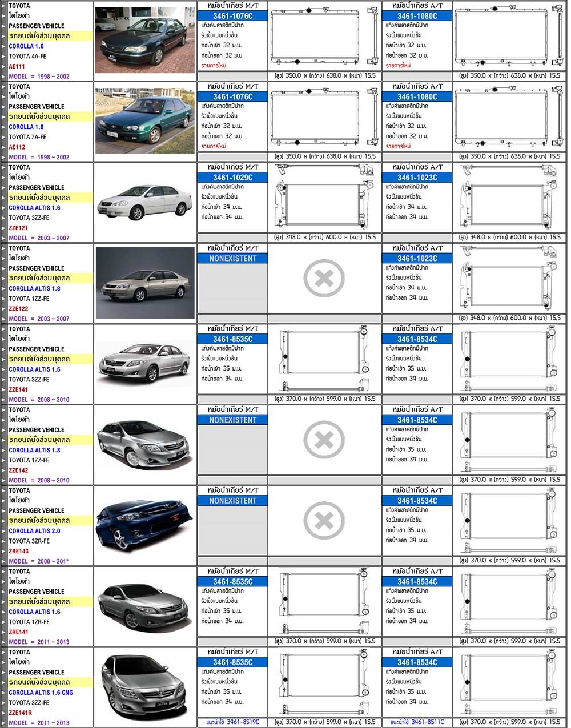Click the ZZE121 chassis code
Viewport: 571px width, 728px height.
point(18,228)
